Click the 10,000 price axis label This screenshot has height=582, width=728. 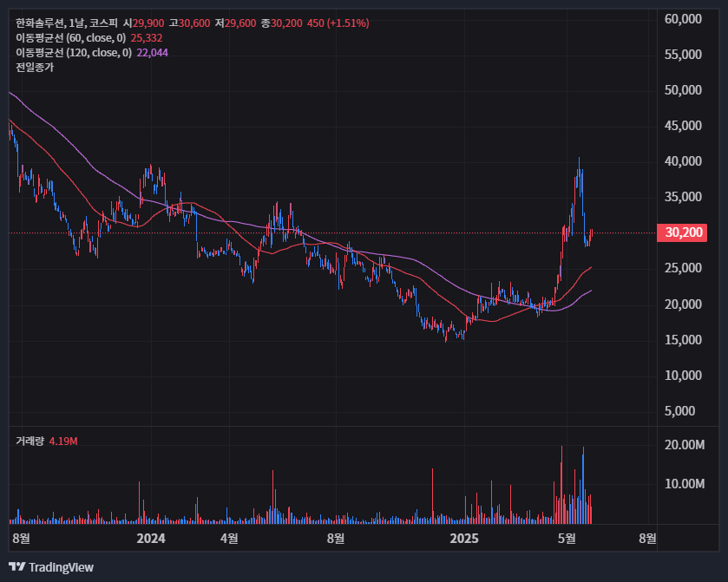coord(683,376)
